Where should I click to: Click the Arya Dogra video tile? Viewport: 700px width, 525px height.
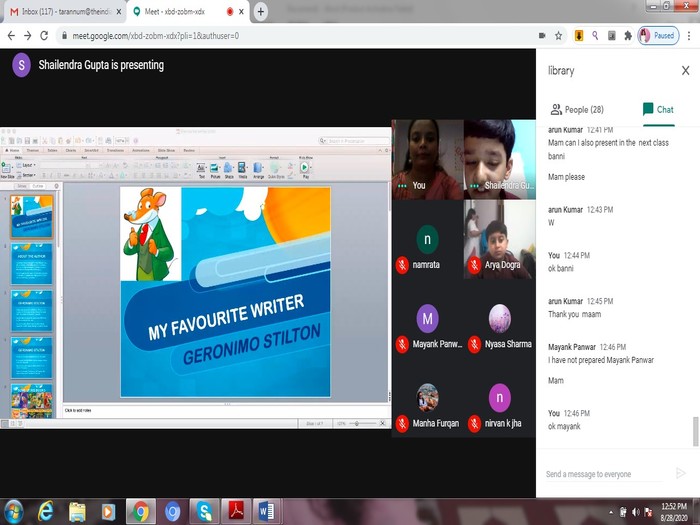click(500, 239)
